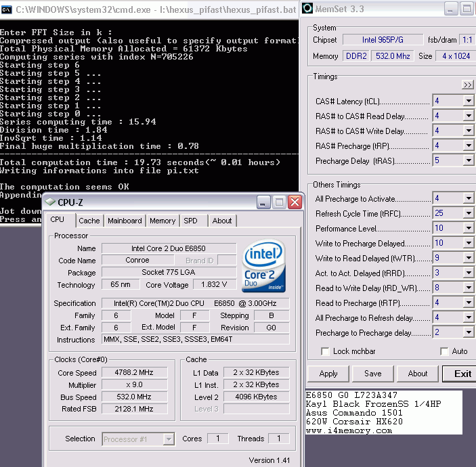Image resolution: width=476 pixels, height=467 pixels.
Task: Click the Multiplier x 9.0 value
Action: (x=134, y=384)
